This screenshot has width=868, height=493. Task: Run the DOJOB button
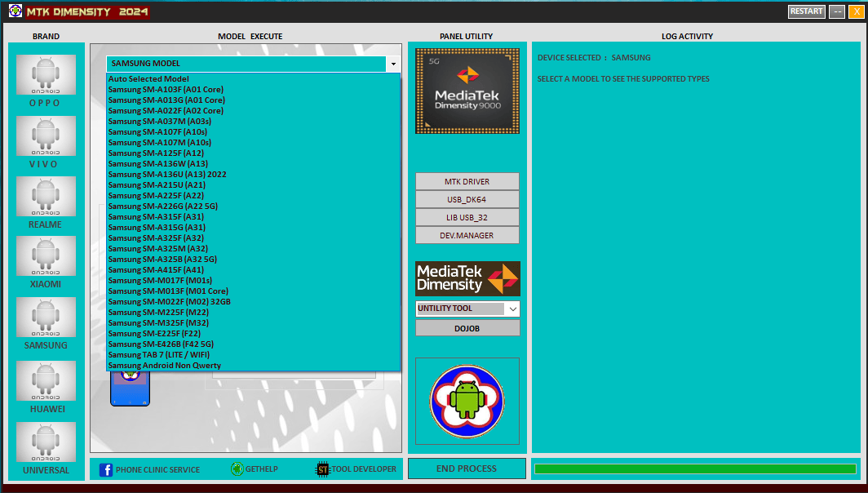(x=467, y=328)
